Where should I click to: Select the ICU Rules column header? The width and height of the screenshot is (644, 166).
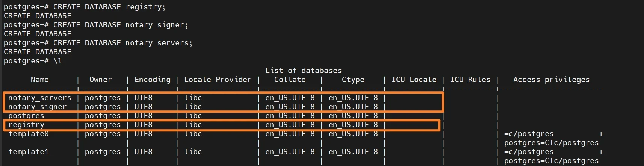pyautogui.click(x=470, y=80)
